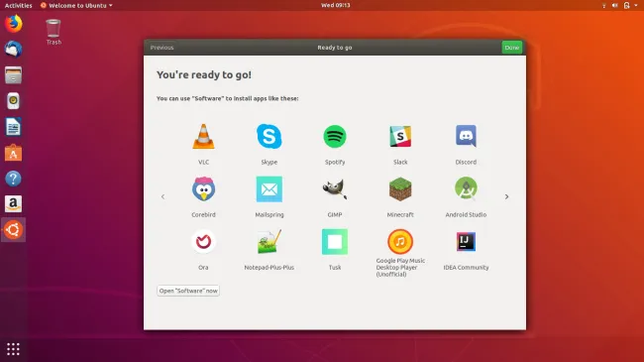Image resolution: width=644 pixels, height=362 pixels.
Task: Click the "Android Studio" label text
Action: (466, 215)
